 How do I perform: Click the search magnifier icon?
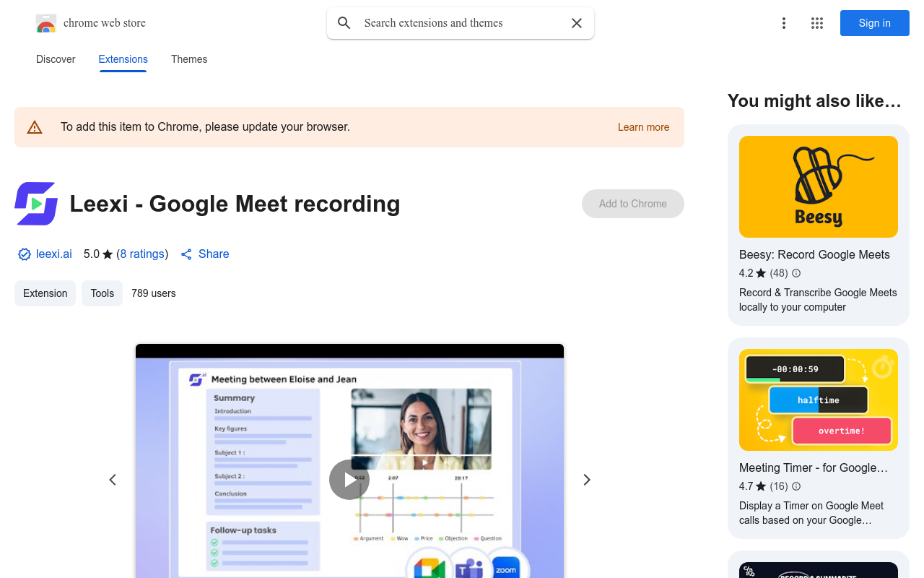pyautogui.click(x=344, y=23)
